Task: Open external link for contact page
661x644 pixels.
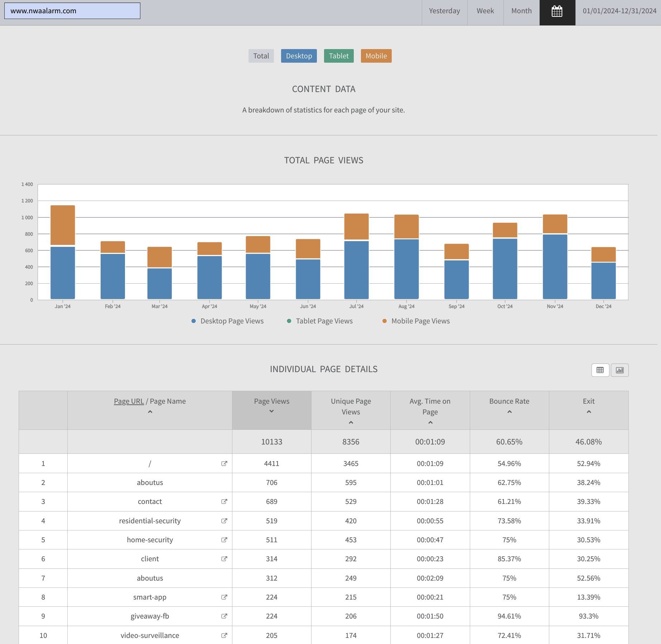Action: coord(224,501)
